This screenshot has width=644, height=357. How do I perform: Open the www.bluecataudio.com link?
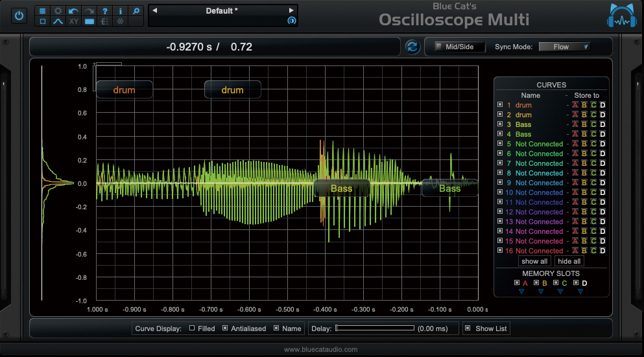[321, 350]
